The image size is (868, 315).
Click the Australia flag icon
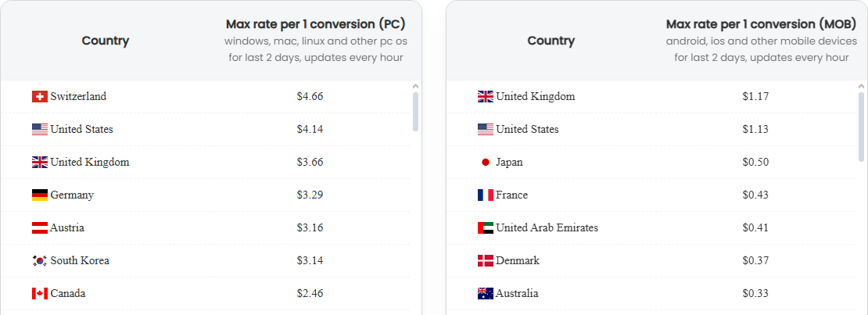486,293
